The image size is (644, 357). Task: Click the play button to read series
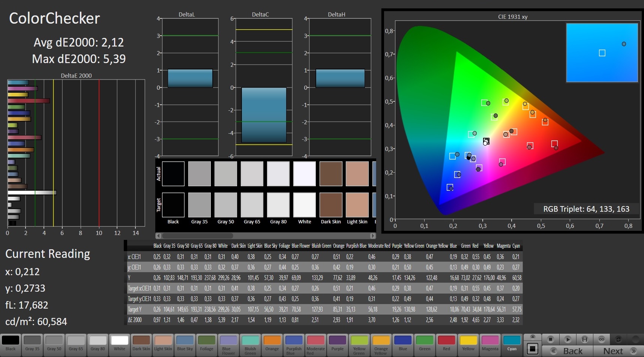pyautogui.click(x=567, y=339)
